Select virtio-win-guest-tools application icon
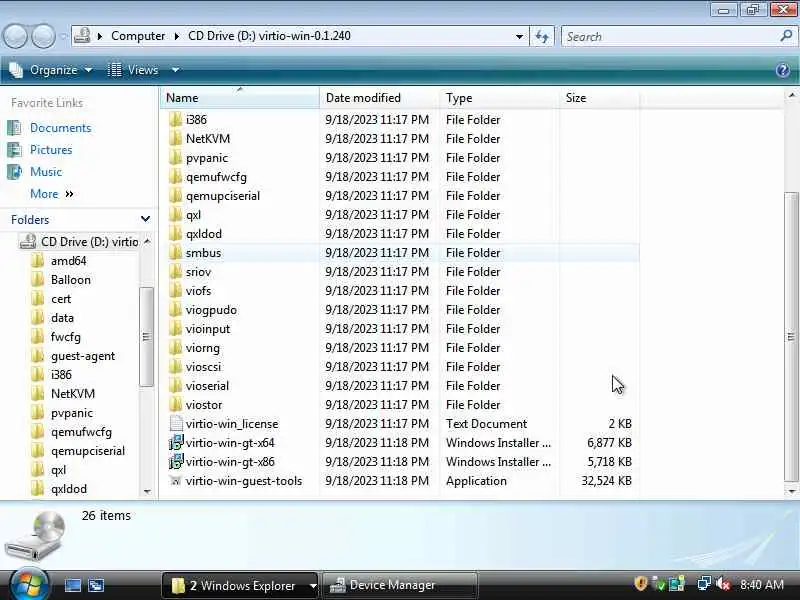 pos(176,481)
